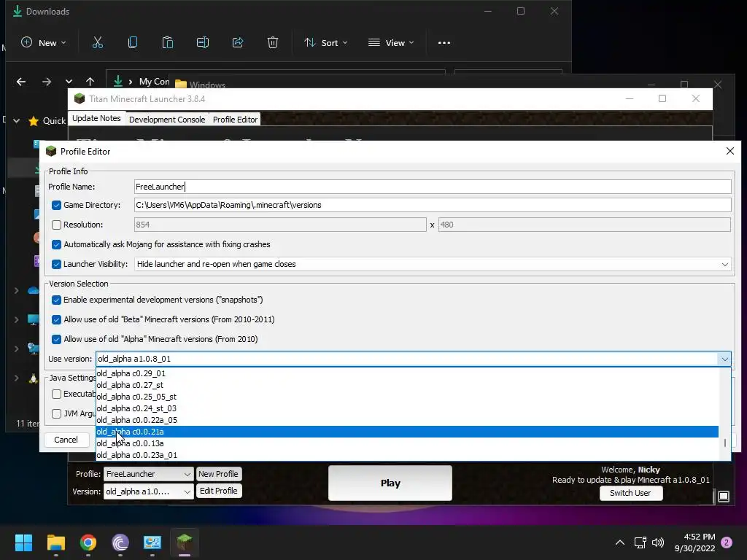This screenshot has height=560, width=747.
Task: Open the clock showing 4:52 PM
Action: coord(694,542)
